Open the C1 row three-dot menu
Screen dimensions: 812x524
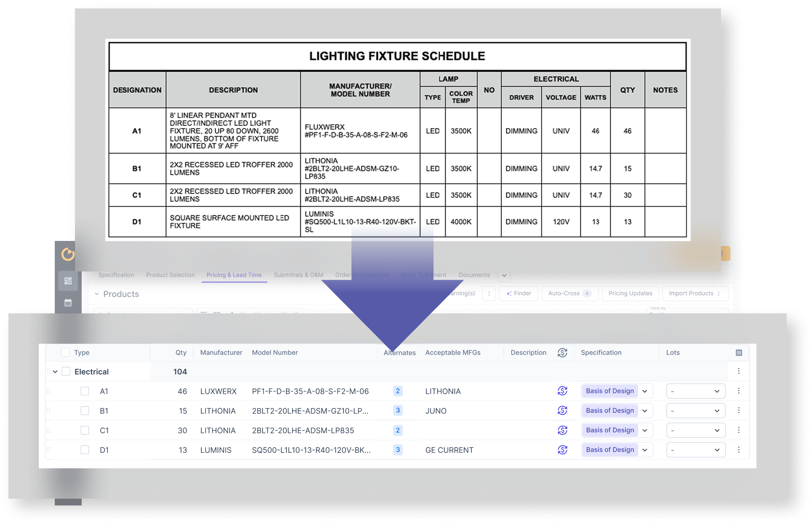pos(739,430)
